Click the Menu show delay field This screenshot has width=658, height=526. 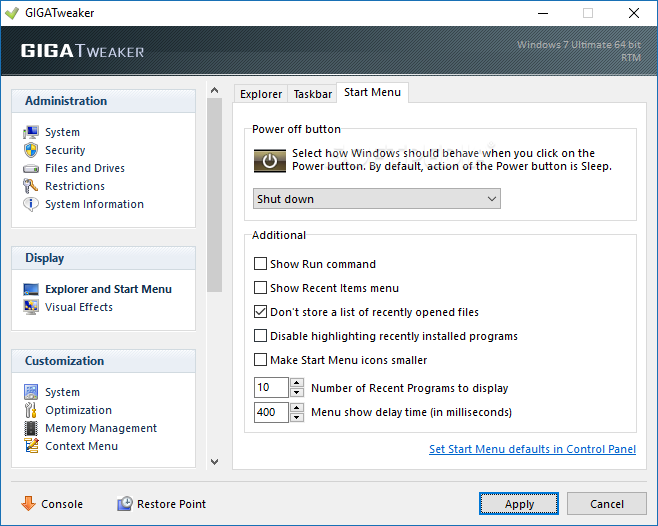[x=271, y=412]
